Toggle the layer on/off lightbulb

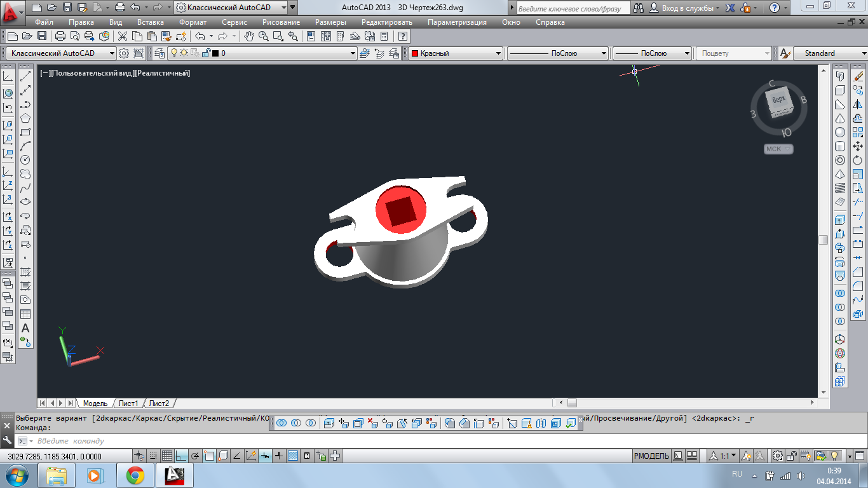173,53
